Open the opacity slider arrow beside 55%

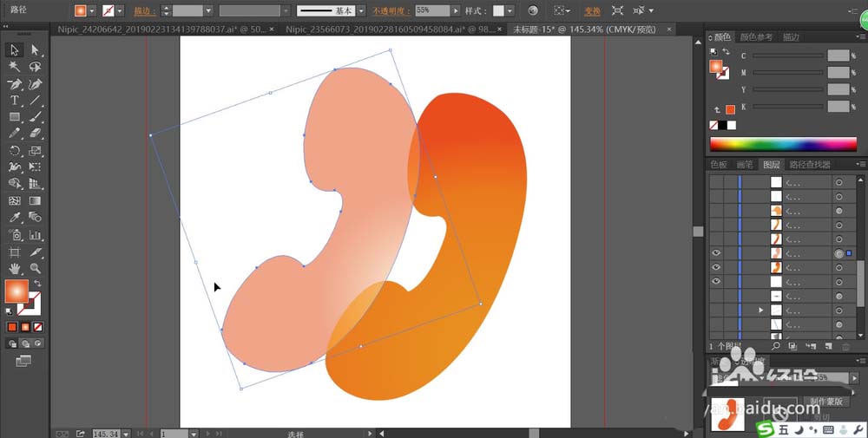tap(456, 10)
